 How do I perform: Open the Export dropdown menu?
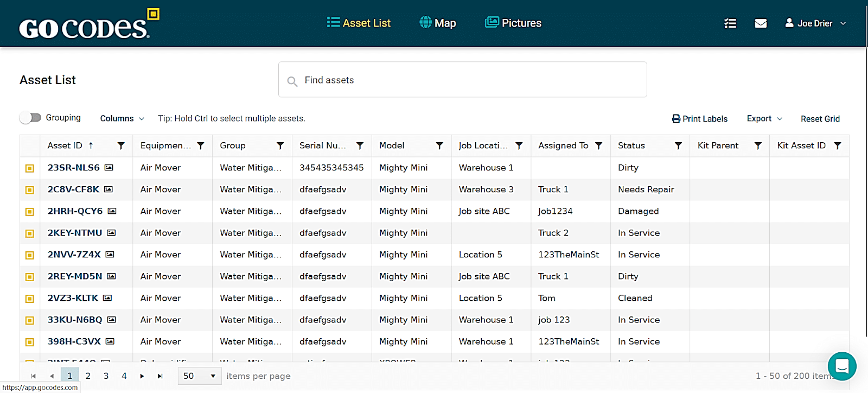(x=764, y=118)
